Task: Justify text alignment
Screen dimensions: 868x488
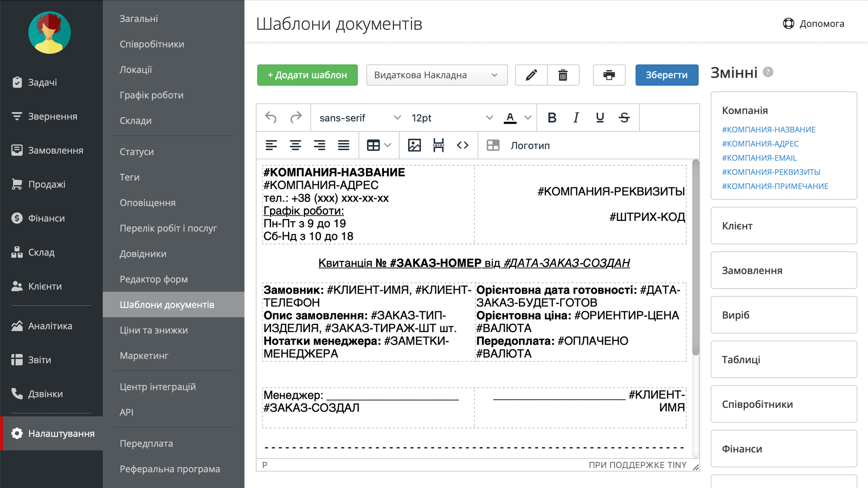Action: point(343,145)
